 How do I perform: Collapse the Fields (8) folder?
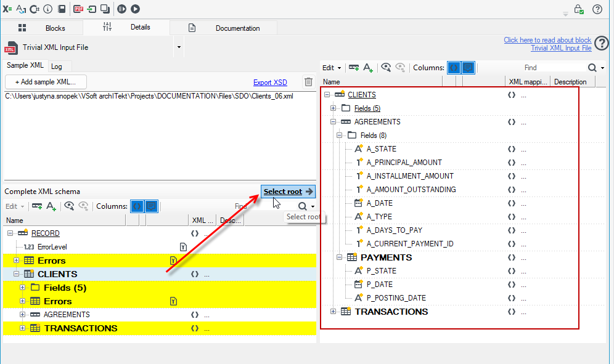tap(340, 135)
